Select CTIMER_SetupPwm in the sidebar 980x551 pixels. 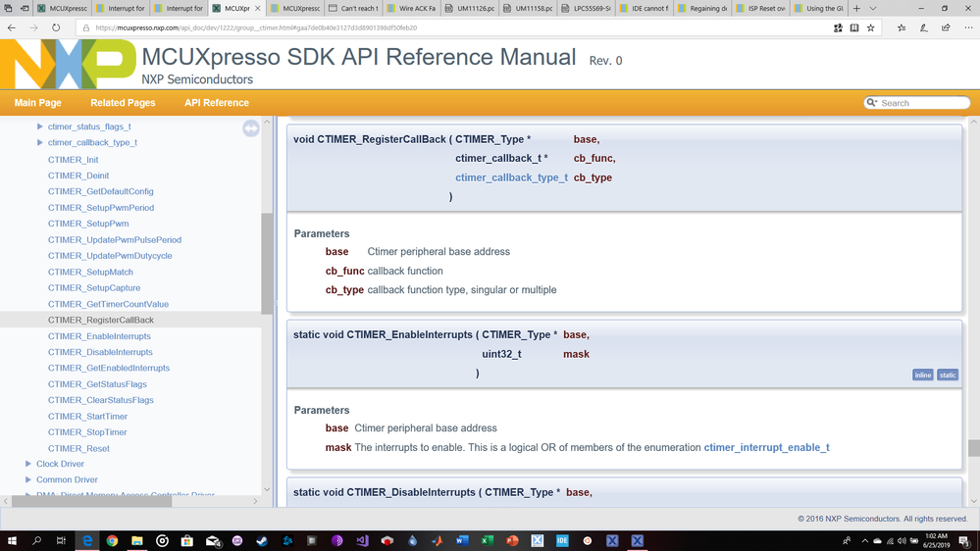88,224
